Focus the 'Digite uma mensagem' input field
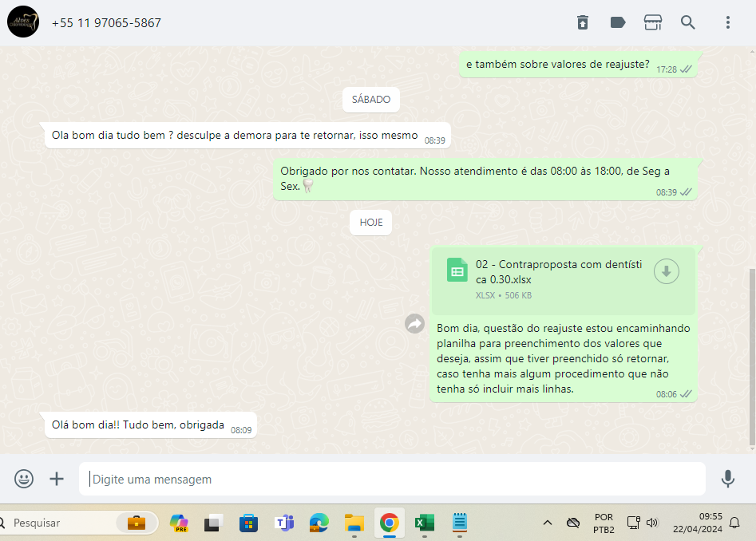This screenshot has height=541, width=756. 391,480
